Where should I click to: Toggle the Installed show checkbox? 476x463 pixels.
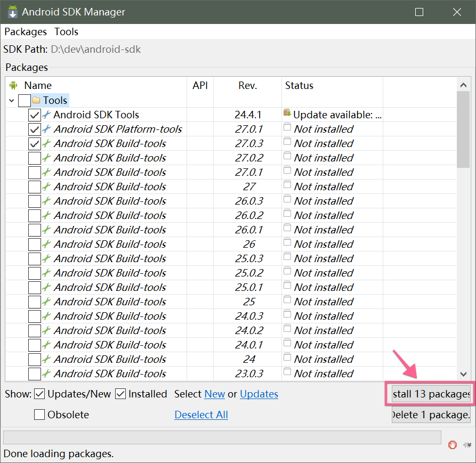120,394
